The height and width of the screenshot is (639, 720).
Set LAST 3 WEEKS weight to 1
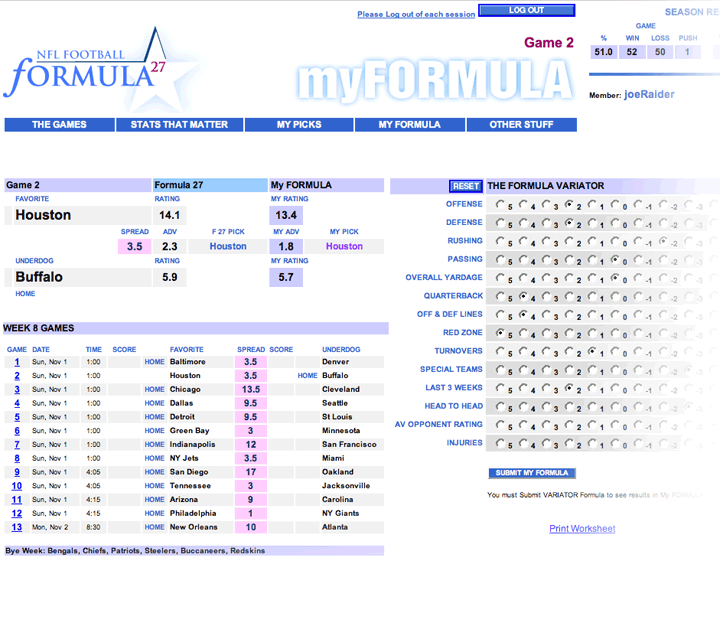point(592,388)
